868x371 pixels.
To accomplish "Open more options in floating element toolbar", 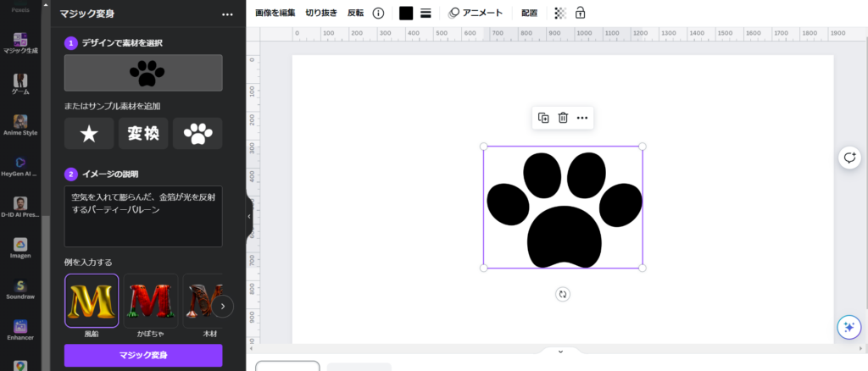I will tap(582, 118).
